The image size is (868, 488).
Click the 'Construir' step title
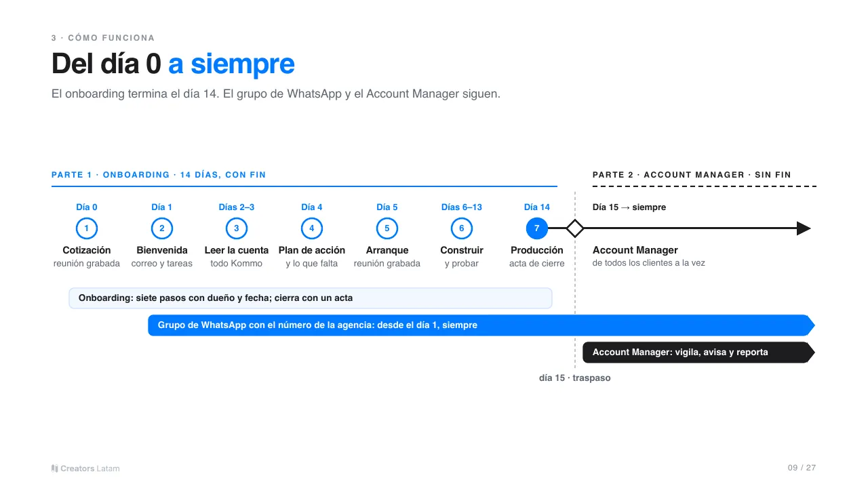click(462, 250)
